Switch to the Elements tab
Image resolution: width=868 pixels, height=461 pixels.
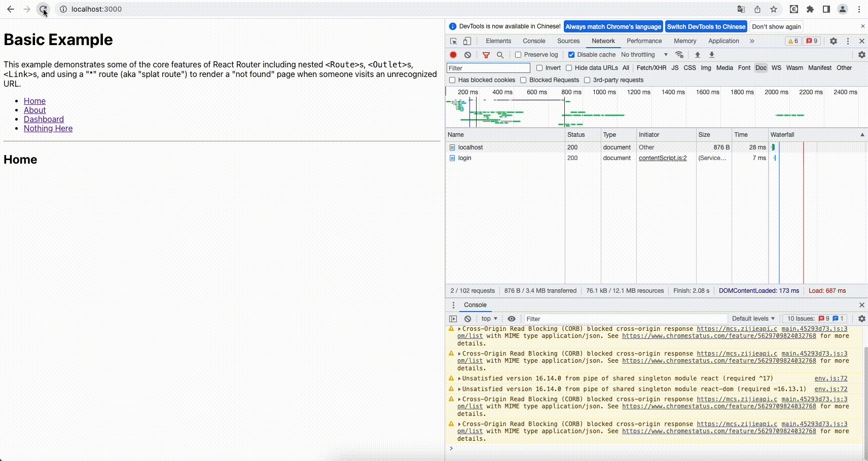click(498, 41)
